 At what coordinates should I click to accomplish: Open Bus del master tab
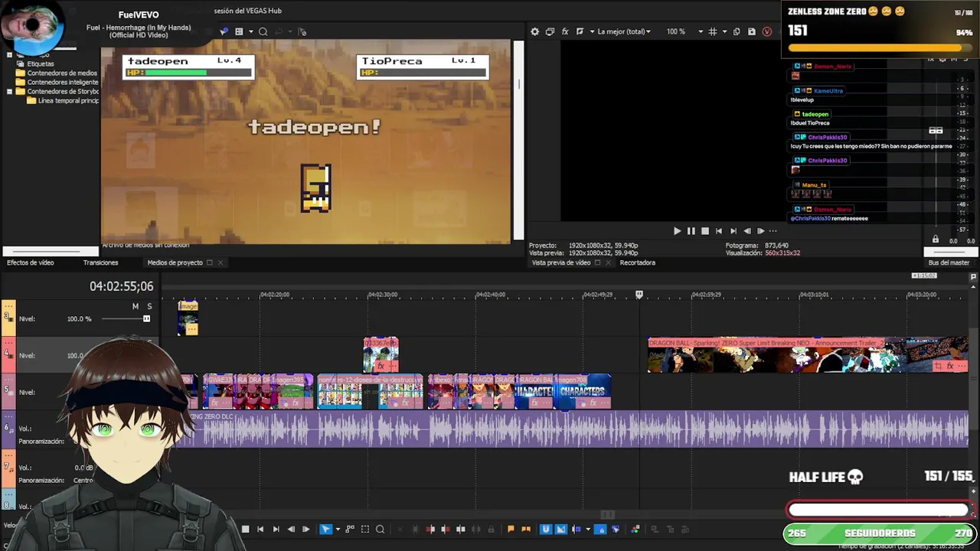[949, 262]
